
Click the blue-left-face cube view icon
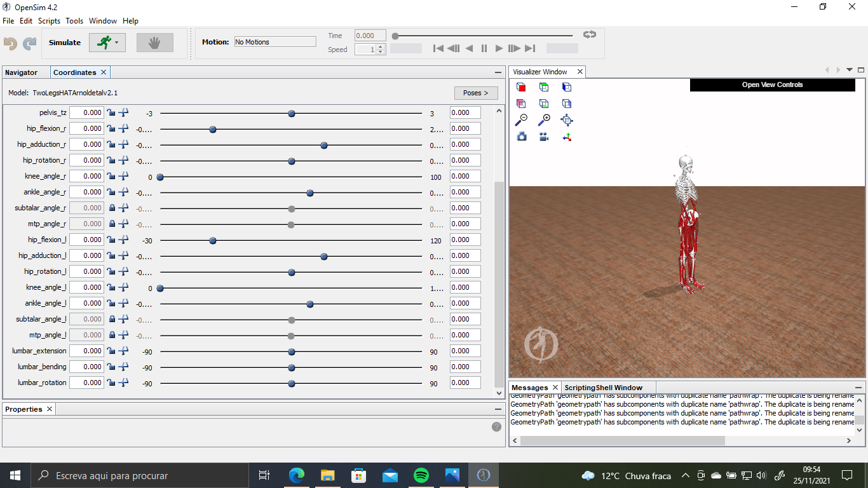pos(567,87)
